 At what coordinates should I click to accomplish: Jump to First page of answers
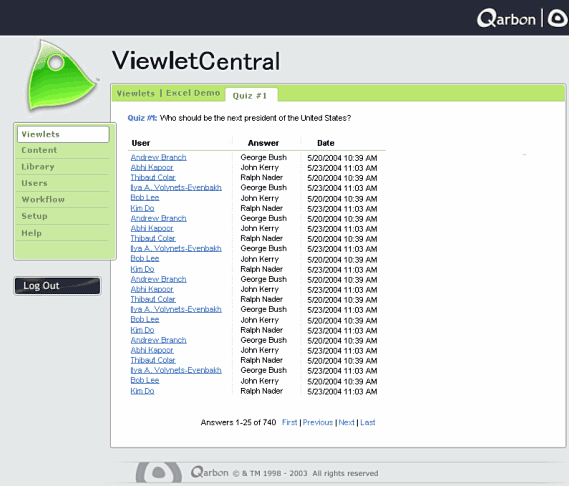(290, 422)
